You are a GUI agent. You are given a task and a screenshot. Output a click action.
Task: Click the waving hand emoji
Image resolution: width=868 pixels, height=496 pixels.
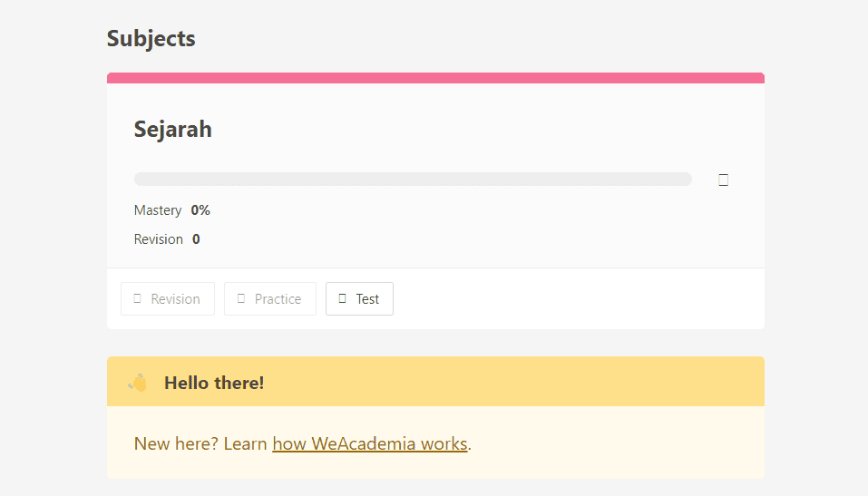(137, 383)
